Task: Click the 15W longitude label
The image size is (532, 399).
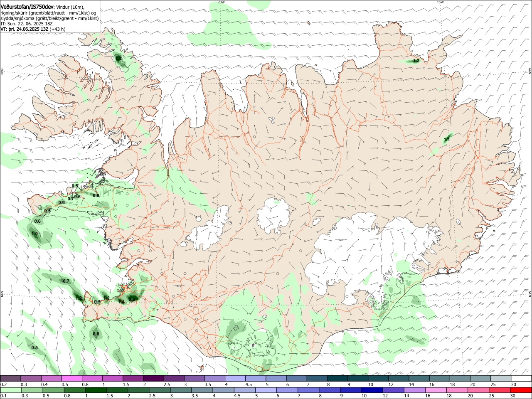Action: 440,2
